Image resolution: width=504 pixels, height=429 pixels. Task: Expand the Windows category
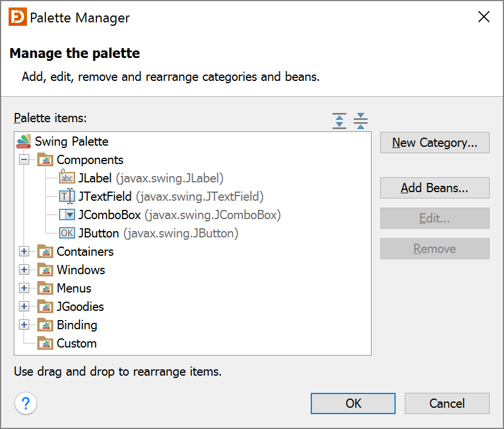[24, 270]
